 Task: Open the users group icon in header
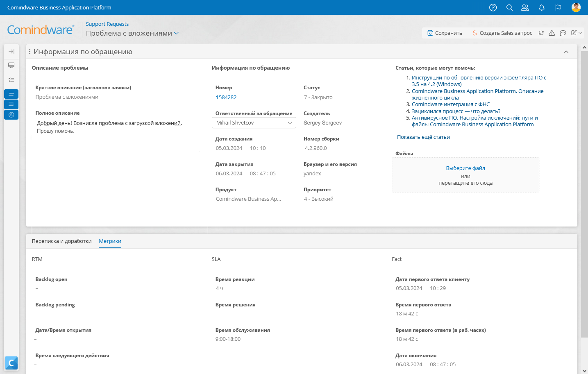[525, 7]
